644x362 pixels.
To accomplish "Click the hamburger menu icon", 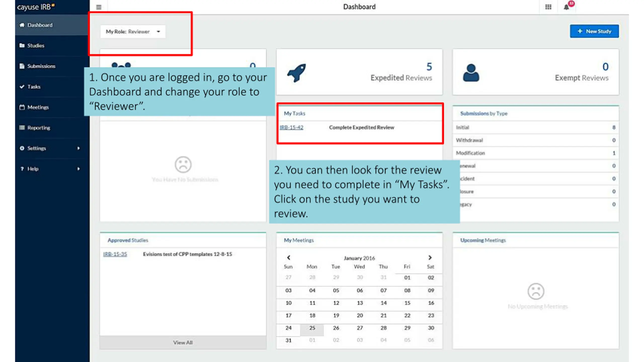I will (99, 7).
